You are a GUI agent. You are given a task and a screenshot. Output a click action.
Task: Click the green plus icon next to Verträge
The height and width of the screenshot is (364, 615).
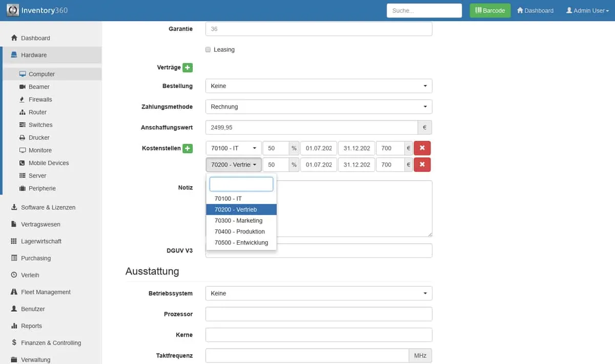(188, 68)
